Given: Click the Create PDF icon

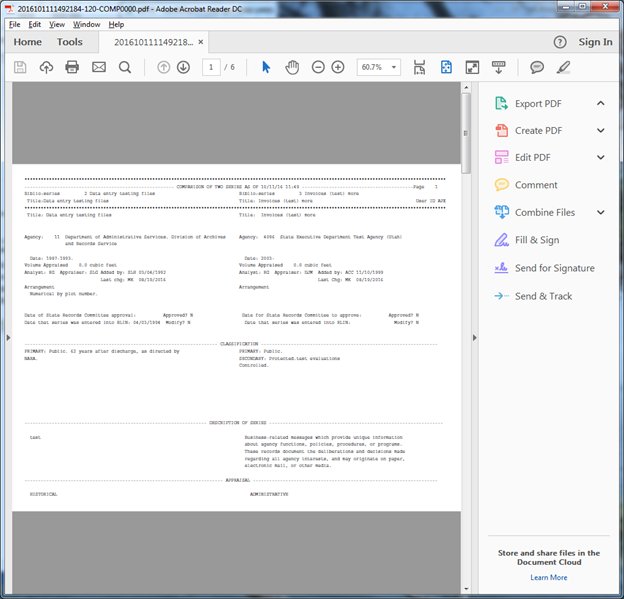Looking at the screenshot, I should tap(501, 130).
